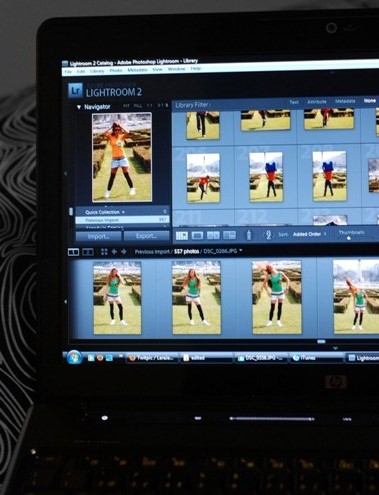This screenshot has height=495, width=379.
Task: Open the Library menu
Action: pos(97,71)
